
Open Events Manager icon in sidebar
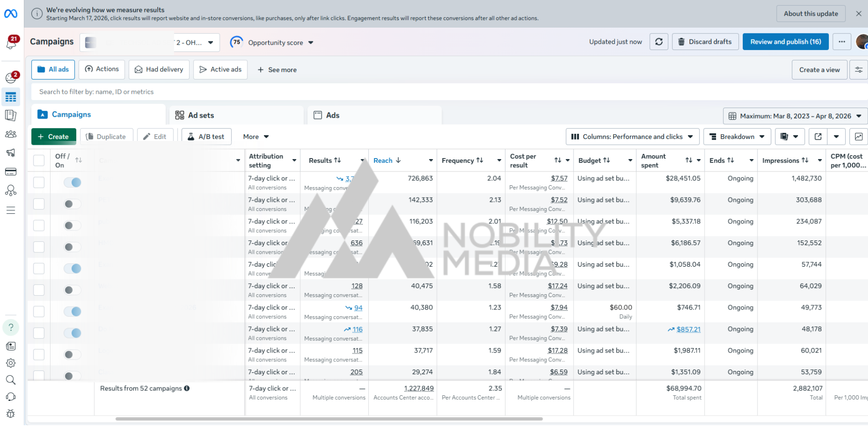point(11,190)
